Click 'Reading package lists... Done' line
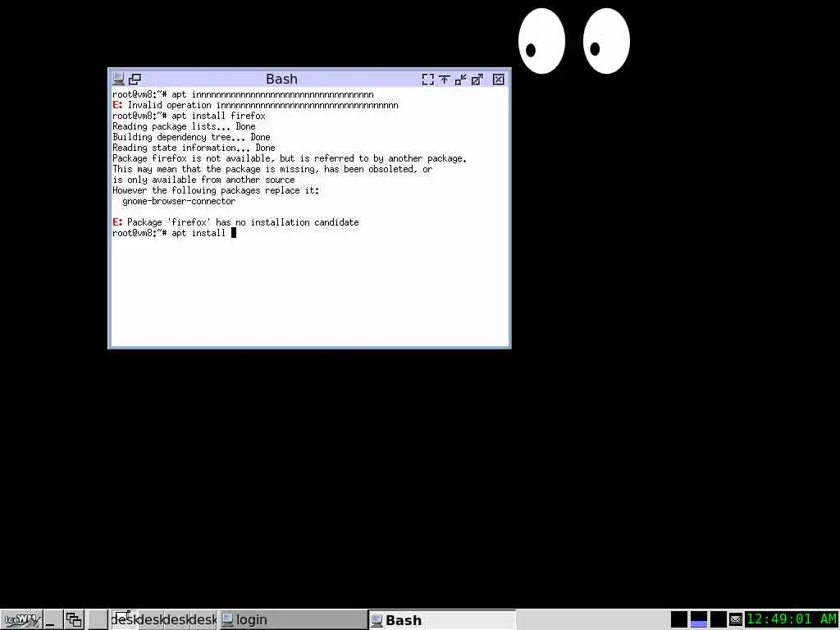The height and width of the screenshot is (630, 840). 184,126
